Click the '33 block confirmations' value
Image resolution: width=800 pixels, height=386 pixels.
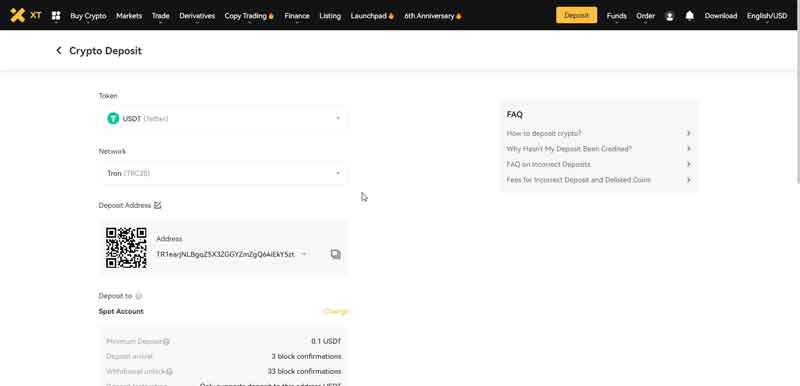(305, 371)
